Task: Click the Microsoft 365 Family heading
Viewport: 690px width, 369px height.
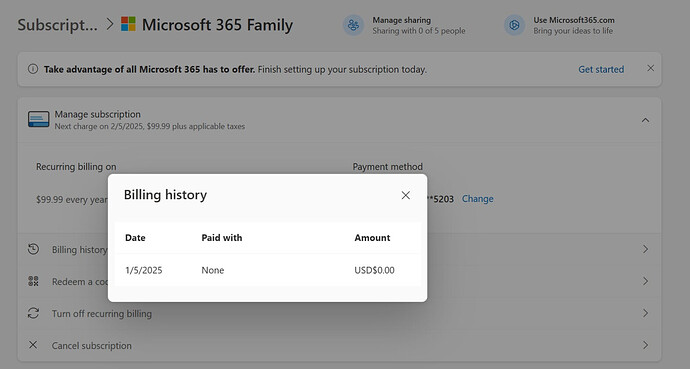Action: [217, 25]
